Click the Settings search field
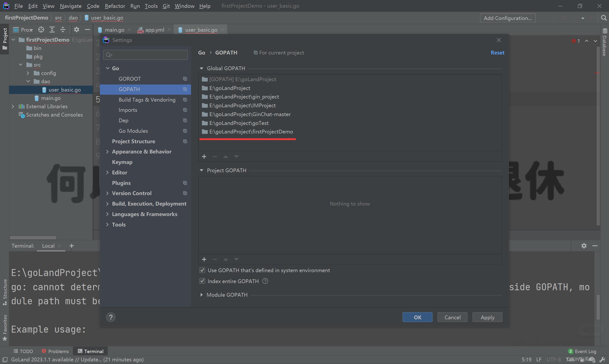 145,55
